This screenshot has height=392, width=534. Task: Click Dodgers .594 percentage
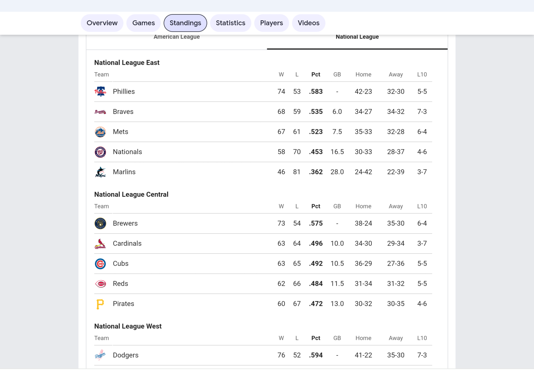tap(316, 355)
